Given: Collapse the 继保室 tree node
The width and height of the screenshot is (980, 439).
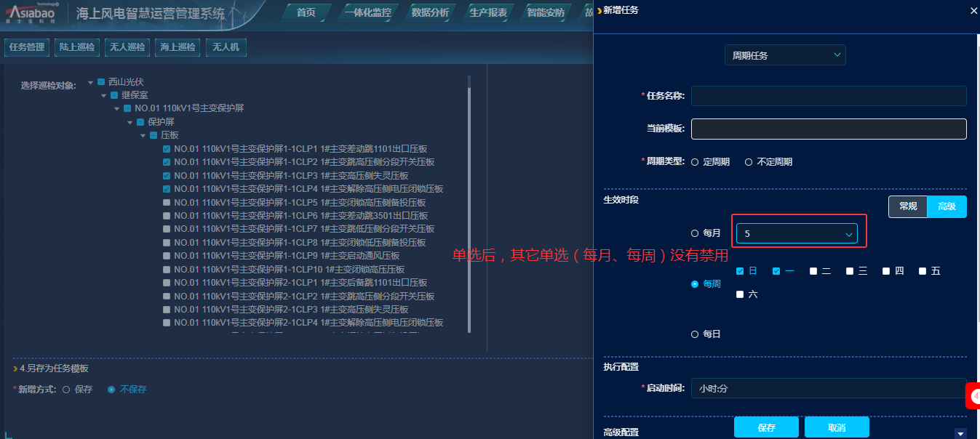Looking at the screenshot, I should [104, 95].
